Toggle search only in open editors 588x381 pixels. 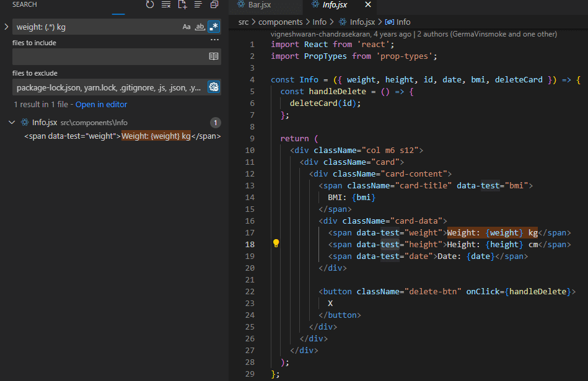click(x=214, y=56)
